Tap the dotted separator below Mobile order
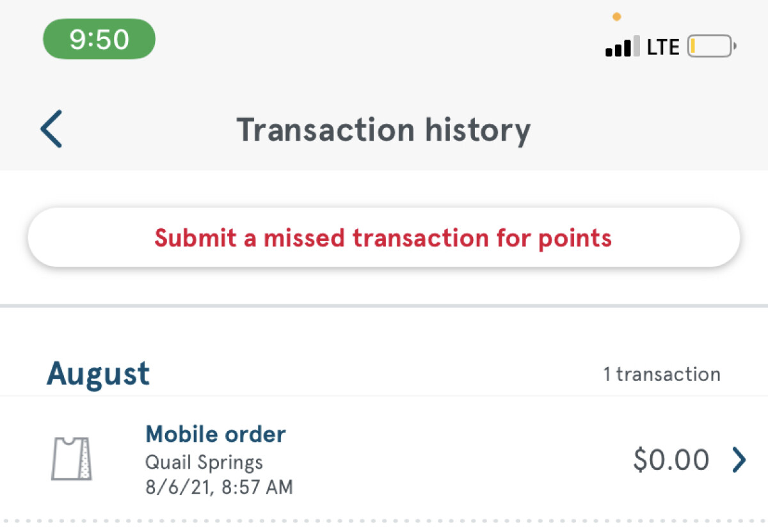Screen dimensions: 768x532 pyautogui.click(x=384, y=521)
